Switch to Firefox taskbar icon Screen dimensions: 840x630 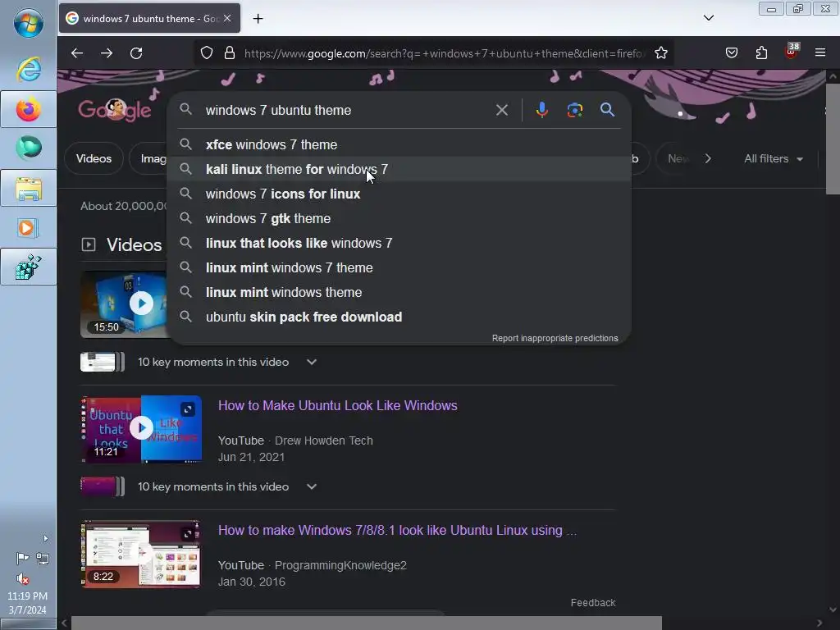tap(29, 109)
